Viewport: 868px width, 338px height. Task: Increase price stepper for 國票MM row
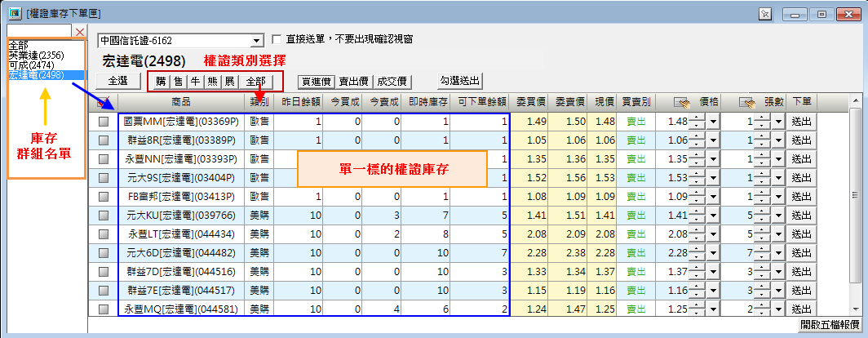click(x=696, y=118)
